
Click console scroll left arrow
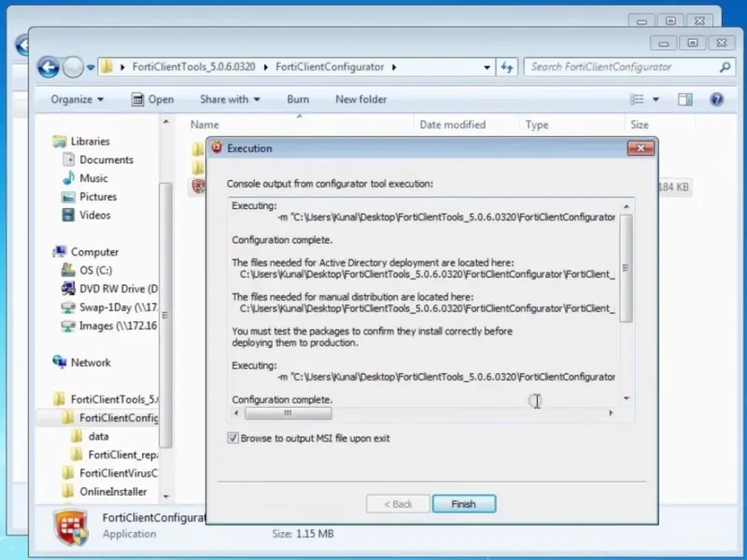[x=237, y=413]
